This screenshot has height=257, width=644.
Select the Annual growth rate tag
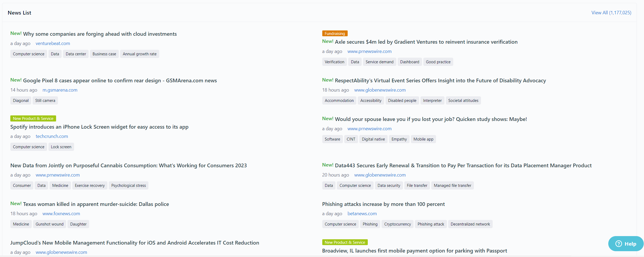[x=139, y=54]
